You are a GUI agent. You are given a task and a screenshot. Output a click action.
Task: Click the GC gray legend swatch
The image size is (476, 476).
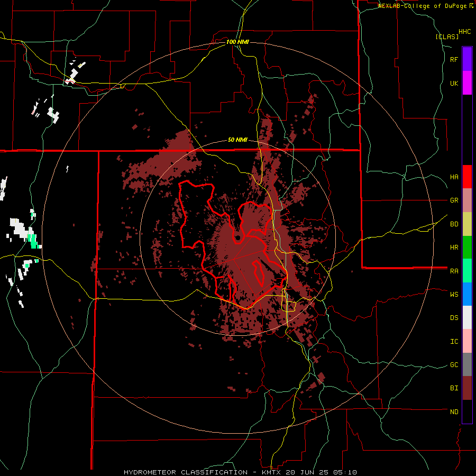[467, 364]
